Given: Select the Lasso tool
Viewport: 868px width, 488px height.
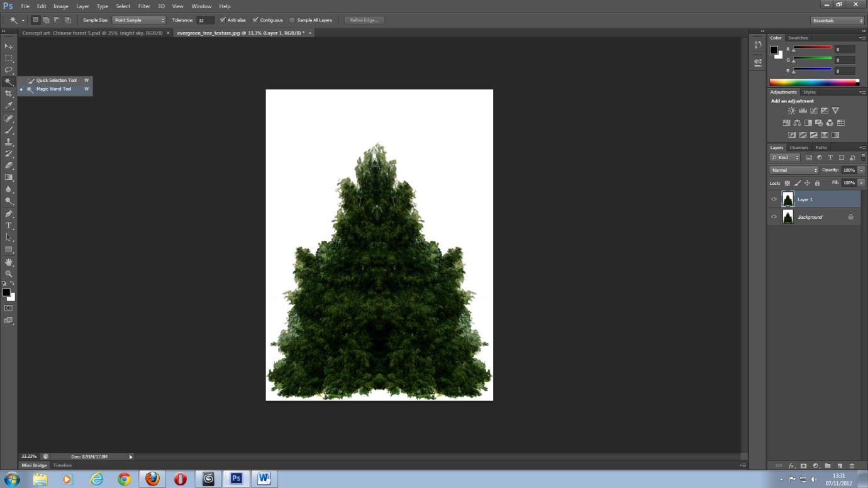Looking at the screenshot, I should pos(9,70).
